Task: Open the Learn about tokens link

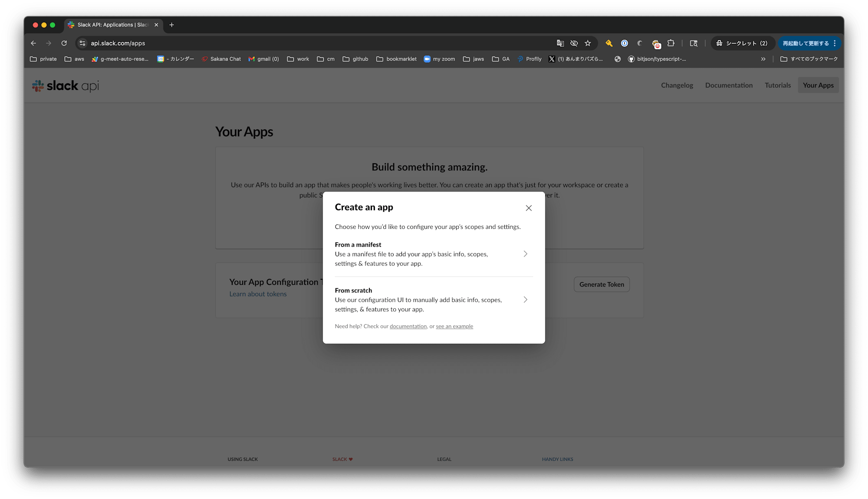Action: click(x=258, y=294)
